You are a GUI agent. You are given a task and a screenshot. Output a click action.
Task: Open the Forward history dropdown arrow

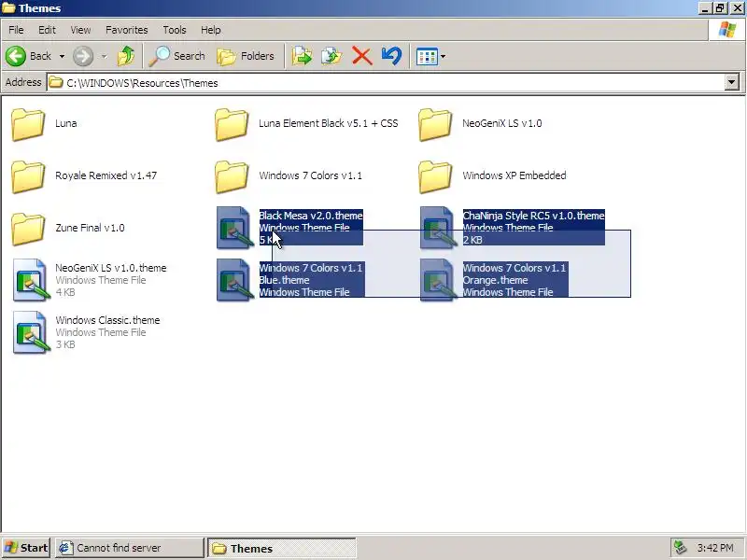[x=104, y=57]
